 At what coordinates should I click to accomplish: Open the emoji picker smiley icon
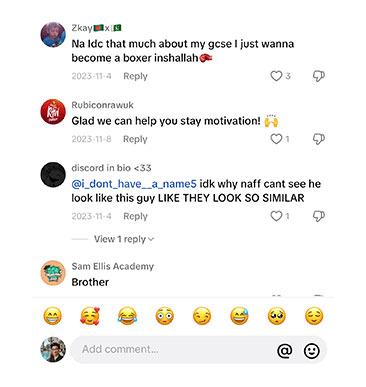pos(312,350)
